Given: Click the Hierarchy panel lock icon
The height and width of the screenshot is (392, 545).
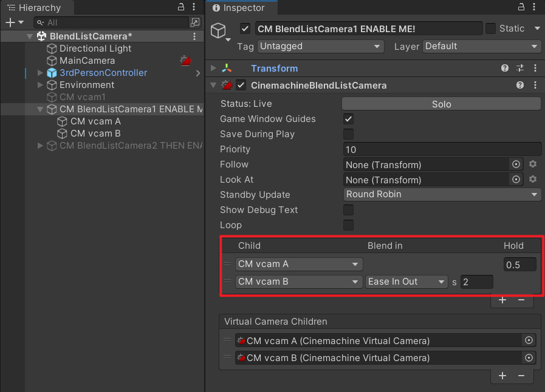Looking at the screenshot, I should [180, 7].
